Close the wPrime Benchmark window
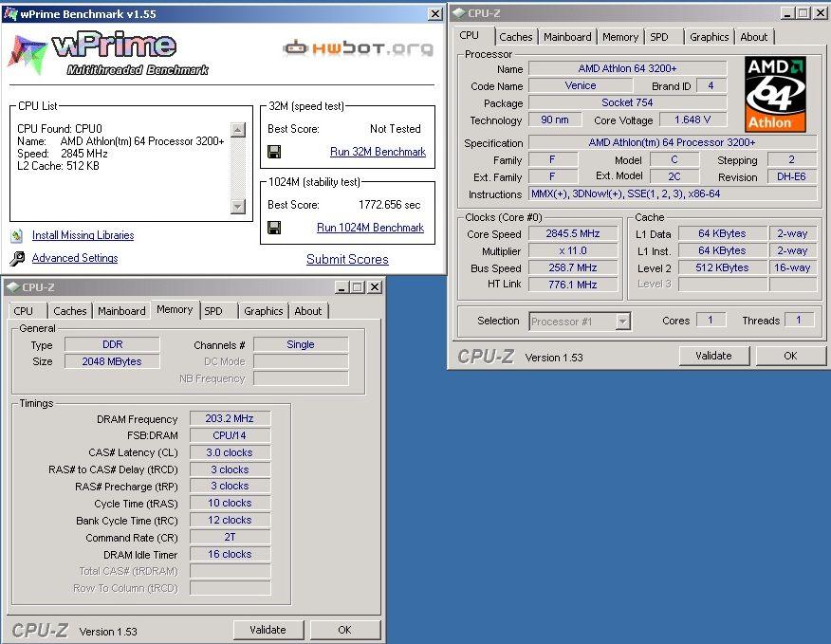Image resolution: width=831 pixels, height=644 pixels. tap(435, 14)
